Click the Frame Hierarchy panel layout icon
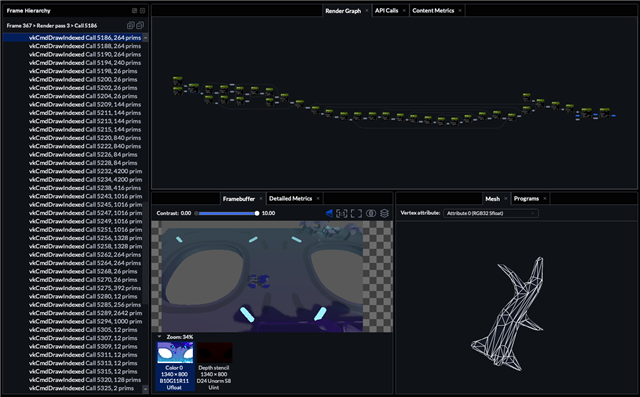The height and width of the screenshot is (397, 640). click(134, 11)
